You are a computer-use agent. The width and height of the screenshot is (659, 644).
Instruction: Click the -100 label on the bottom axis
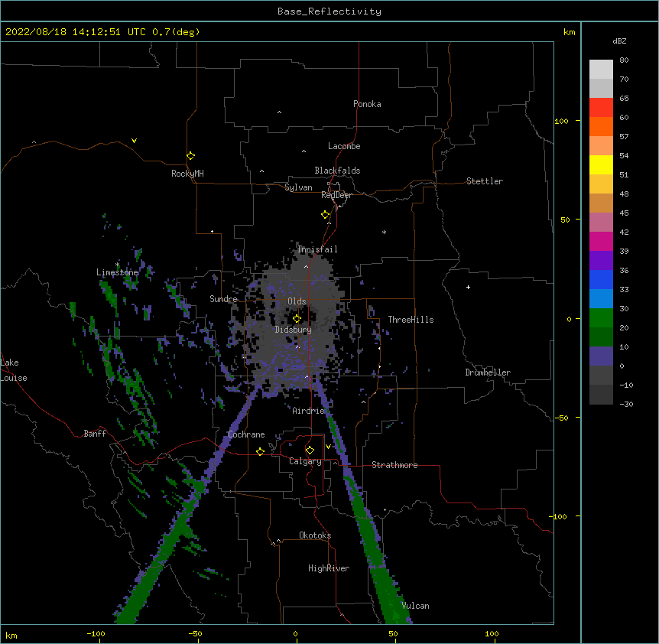click(x=96, y=633)
